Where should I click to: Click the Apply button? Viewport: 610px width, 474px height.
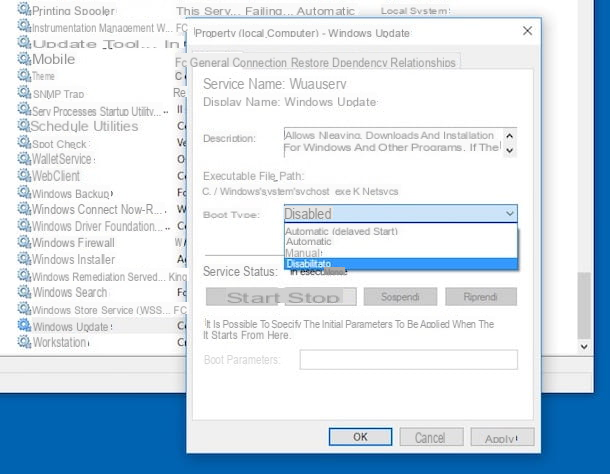point(502,437)
